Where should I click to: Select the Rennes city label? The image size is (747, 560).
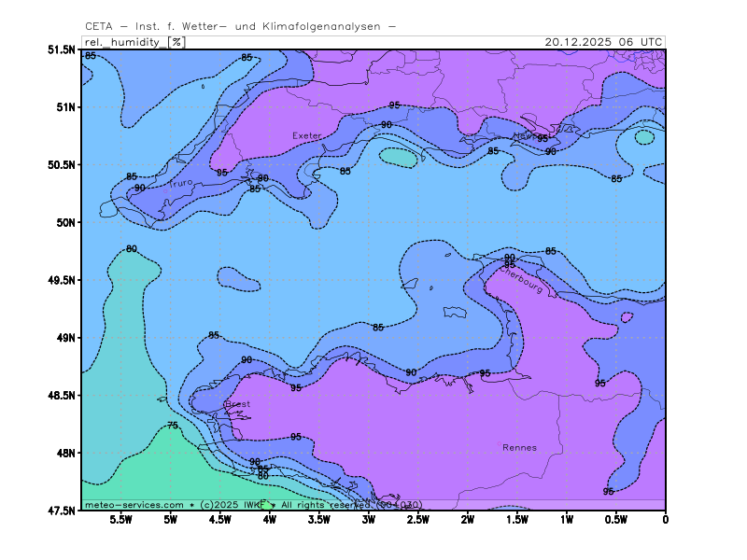[x=519, y=447]
